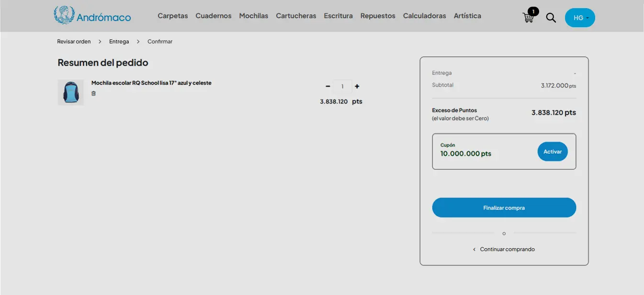Open the shopping cart icon

coord(528,18)
